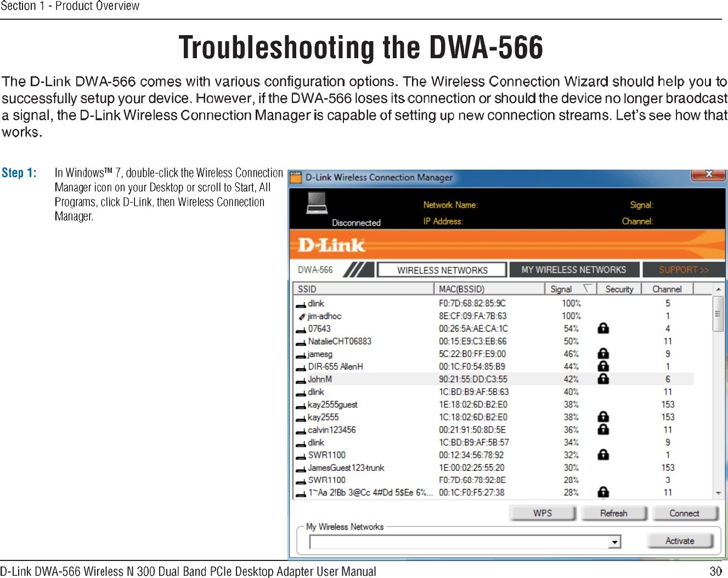Screen dimensions: 728x578
Task: Sort networks by the Channel column header
Action: click(667, 289)
